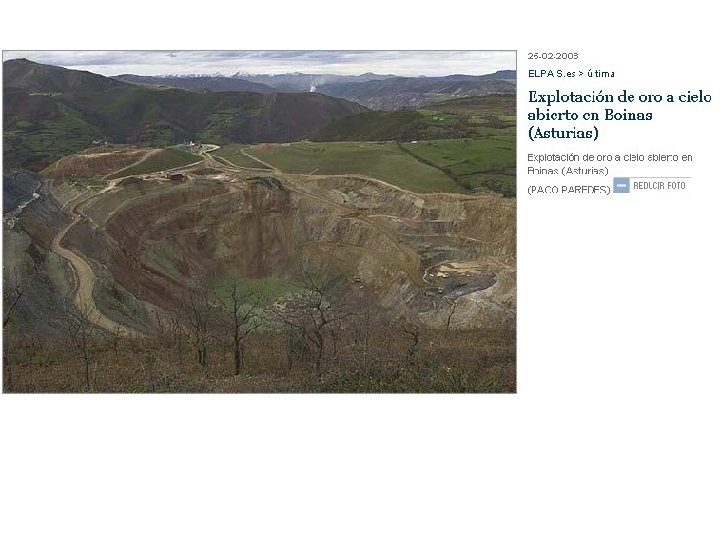720x540 pixels.
Task: Click the green pasture fields in the photo
Action: coord(367,163)
